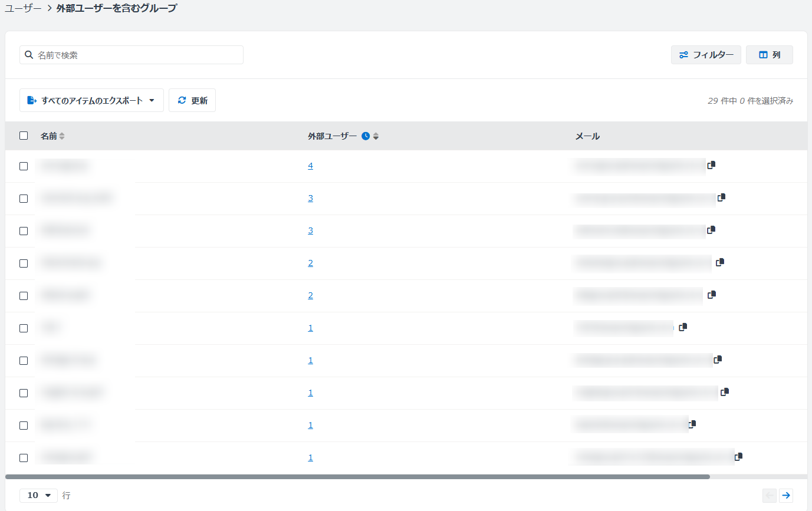Image resolution: width=812 pixels, height=511 pixels.
Task: Click the magnifier icon in the search box
Action: coord(29,55)
